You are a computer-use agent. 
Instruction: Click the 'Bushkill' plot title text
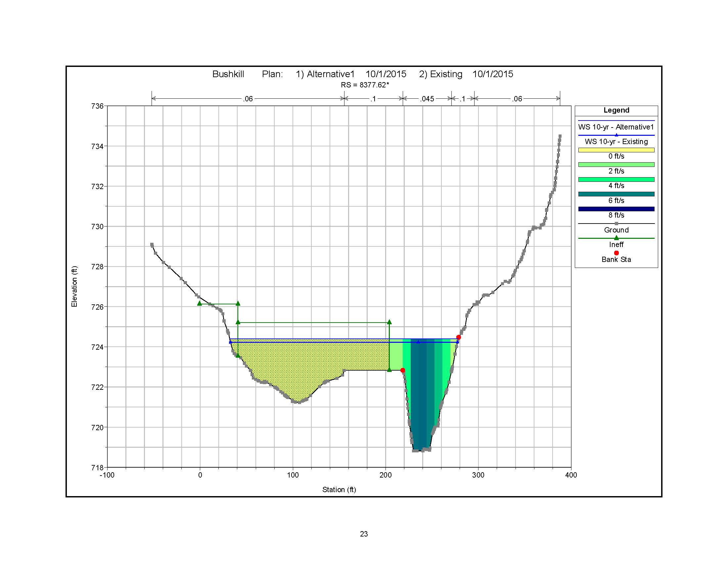click(x=228, y=74)
